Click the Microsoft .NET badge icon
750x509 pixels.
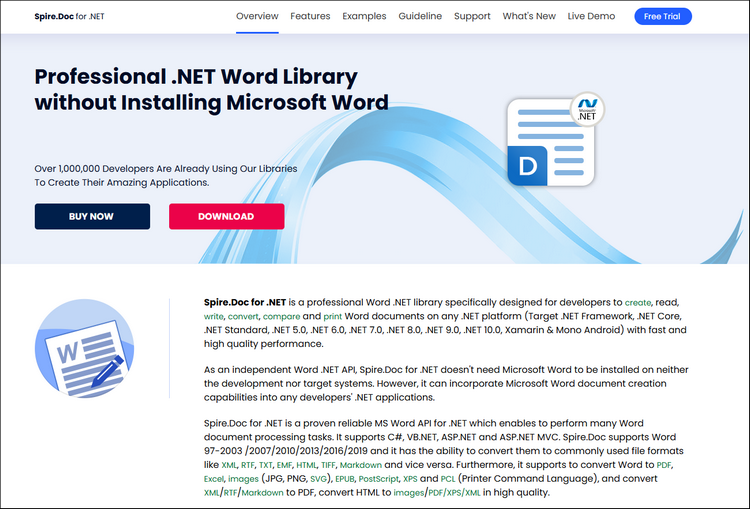[x=587, y=109]
